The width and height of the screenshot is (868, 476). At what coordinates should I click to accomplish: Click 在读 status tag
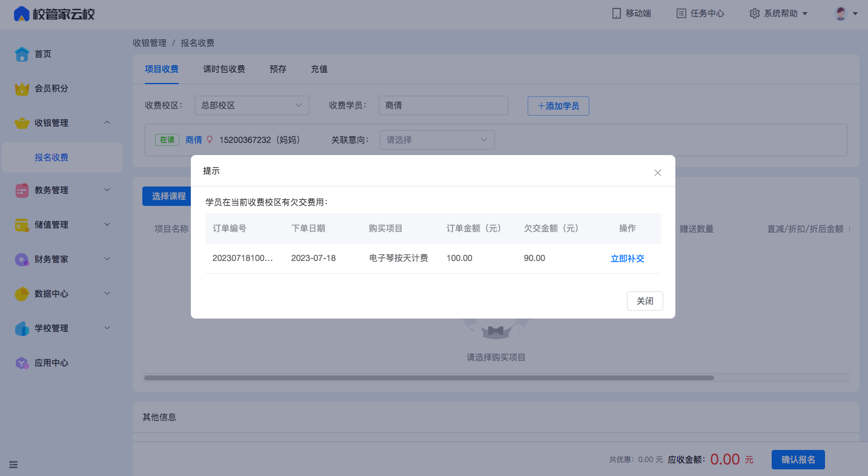point(167,140)
